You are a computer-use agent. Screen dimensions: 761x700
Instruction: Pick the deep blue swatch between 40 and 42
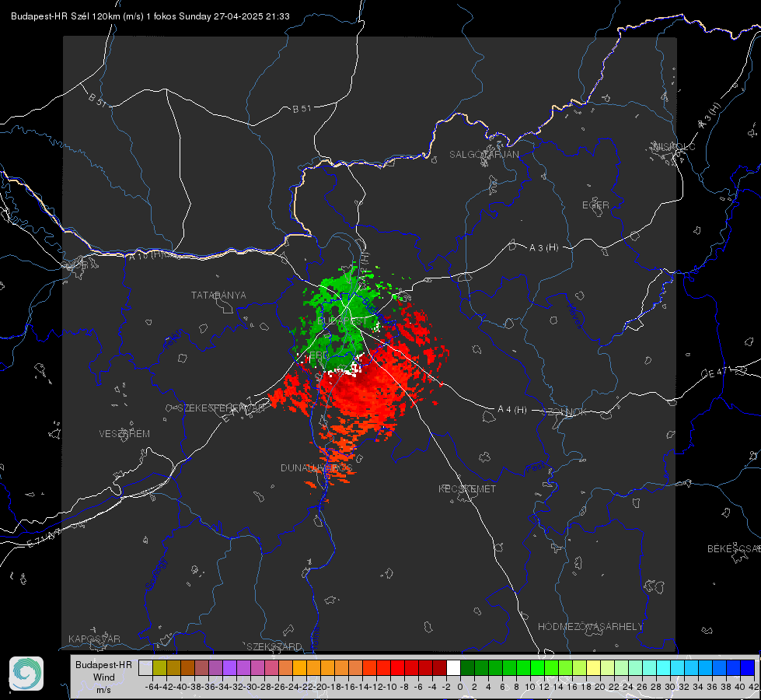748,667
